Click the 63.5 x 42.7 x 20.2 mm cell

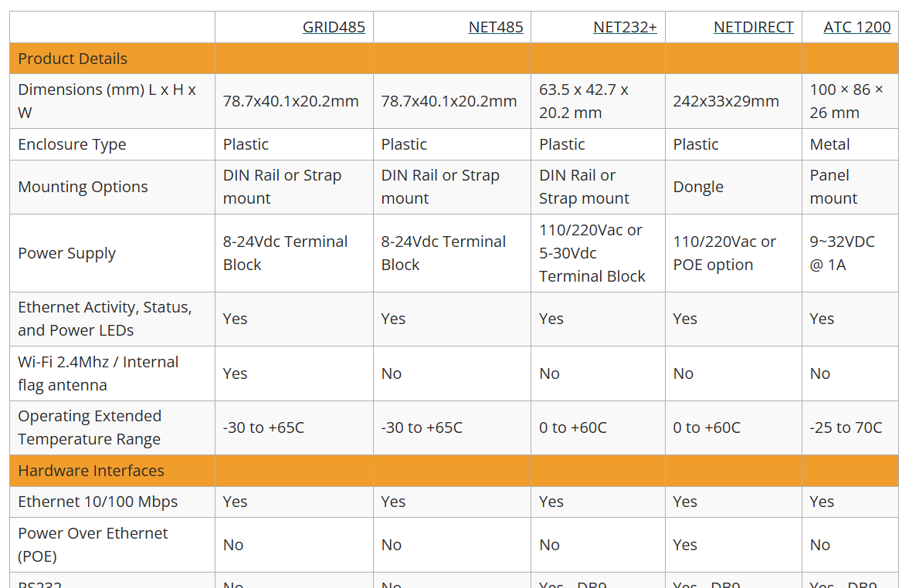599,101
